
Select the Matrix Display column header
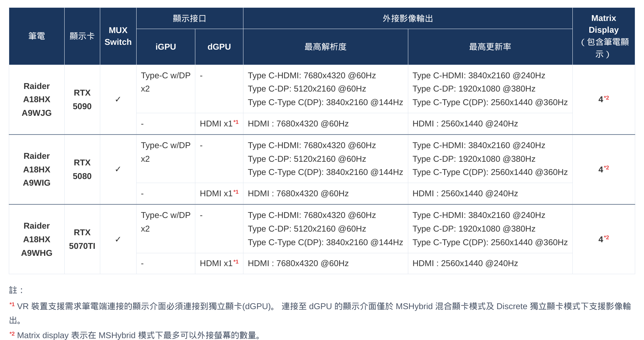click(x=604, y=36)
